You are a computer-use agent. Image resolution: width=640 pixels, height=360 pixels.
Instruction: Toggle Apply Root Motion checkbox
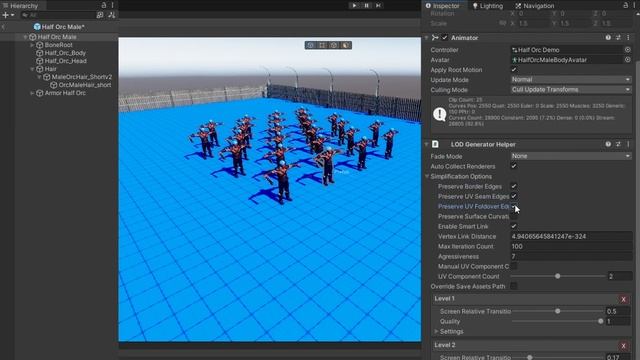point(514,70)
